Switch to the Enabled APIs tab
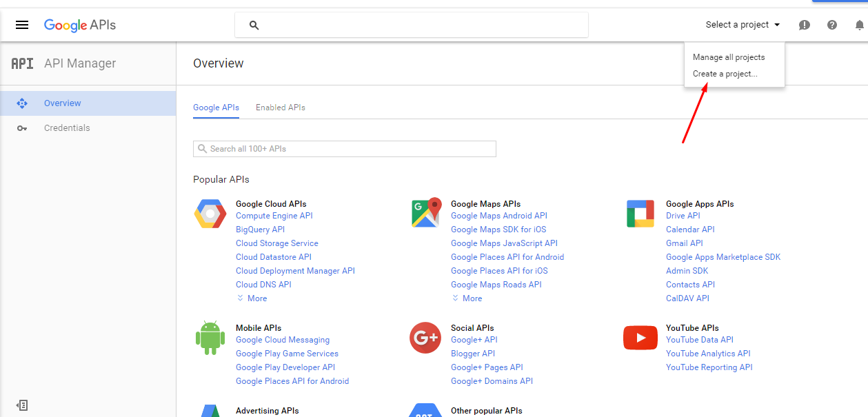 (281, 108)
